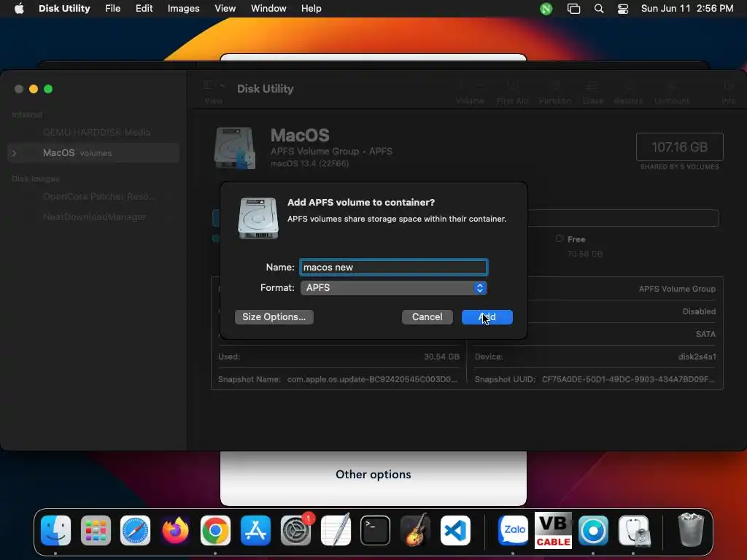Click the sidebar View toolbar button

pos(214,92)
